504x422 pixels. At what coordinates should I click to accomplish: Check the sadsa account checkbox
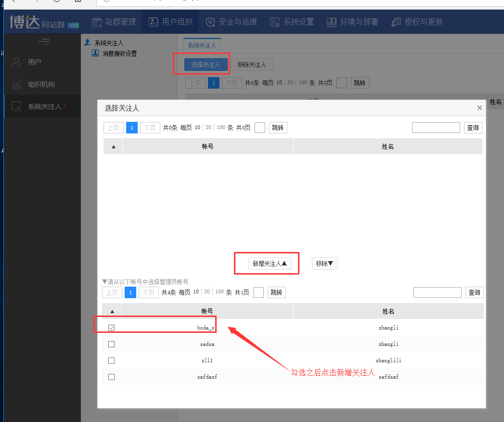(x=112, y=344)
